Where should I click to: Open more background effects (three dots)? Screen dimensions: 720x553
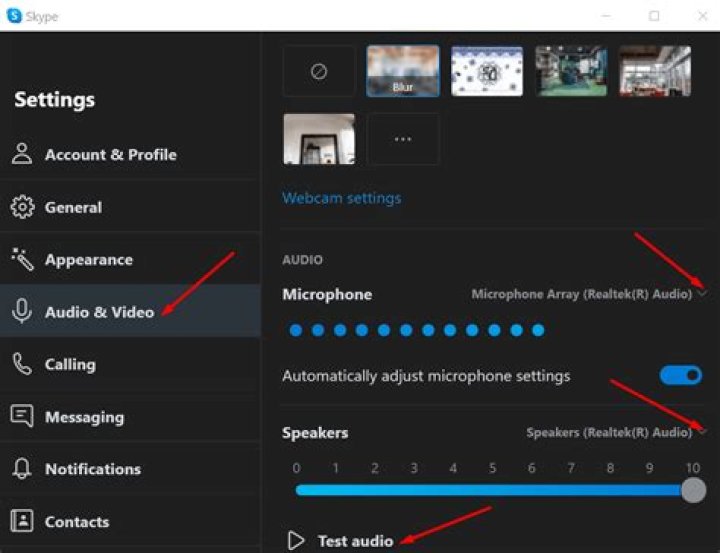[x=403, y=139]
